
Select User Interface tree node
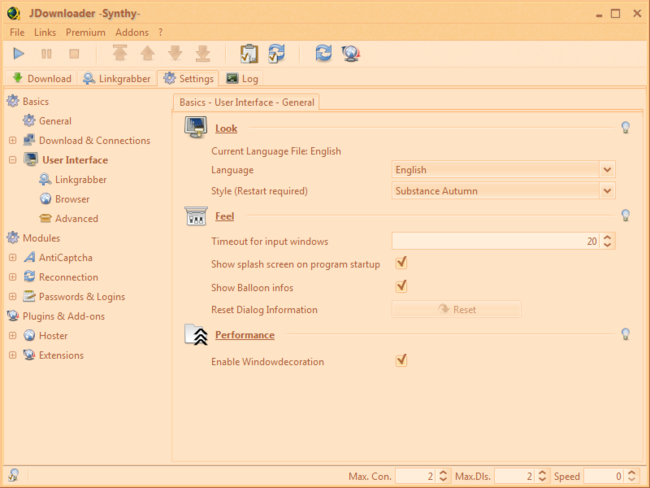(x=75, y=160)
